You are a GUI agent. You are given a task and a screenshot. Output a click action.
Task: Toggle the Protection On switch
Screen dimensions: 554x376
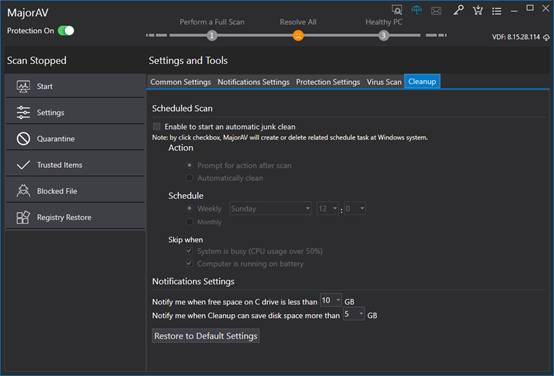[66, 31]
